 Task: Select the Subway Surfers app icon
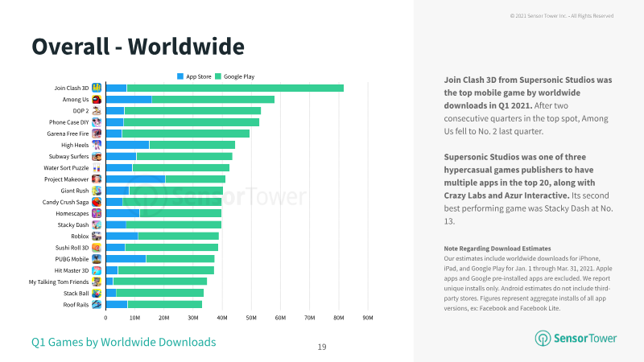tap(97, 156)
